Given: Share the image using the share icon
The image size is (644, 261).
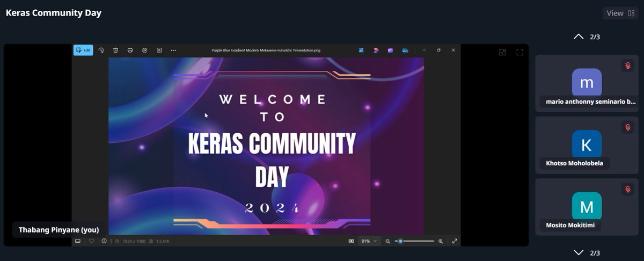Looking at the screenshot, I should point(144,50).
